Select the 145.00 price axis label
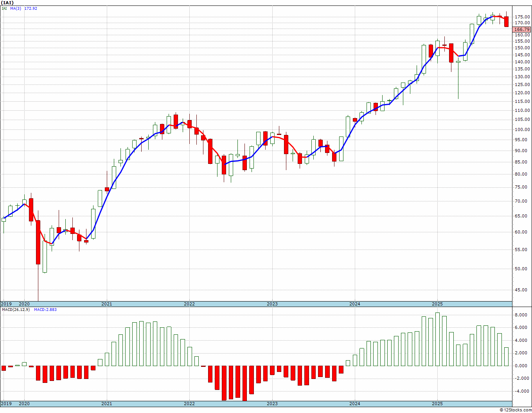 click(522, 55)
